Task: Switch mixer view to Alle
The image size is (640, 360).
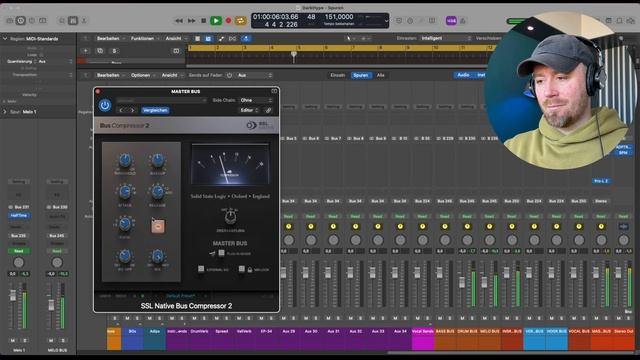Action: click(380, 75)
